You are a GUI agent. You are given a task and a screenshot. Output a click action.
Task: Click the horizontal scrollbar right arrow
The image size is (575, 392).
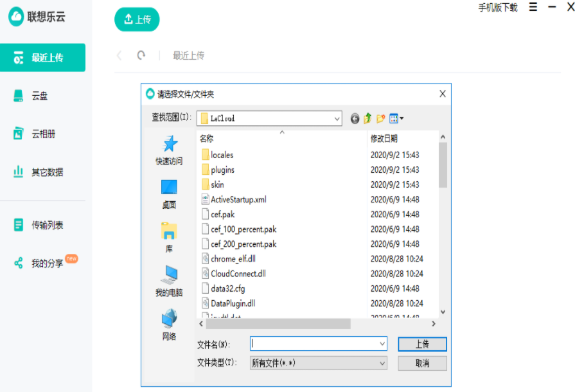[434, 323]
